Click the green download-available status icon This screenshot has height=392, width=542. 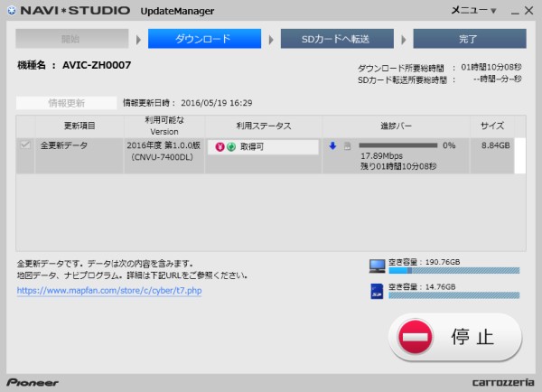click(231, 147)
